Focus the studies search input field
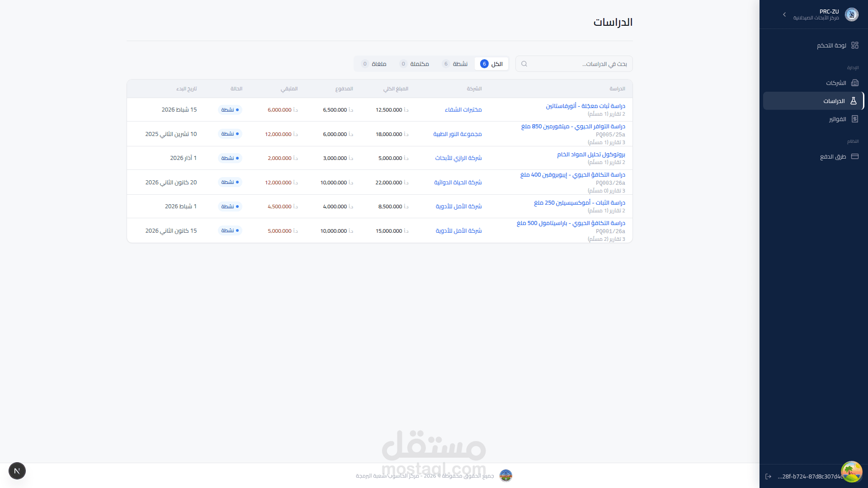 coord(579,64)
